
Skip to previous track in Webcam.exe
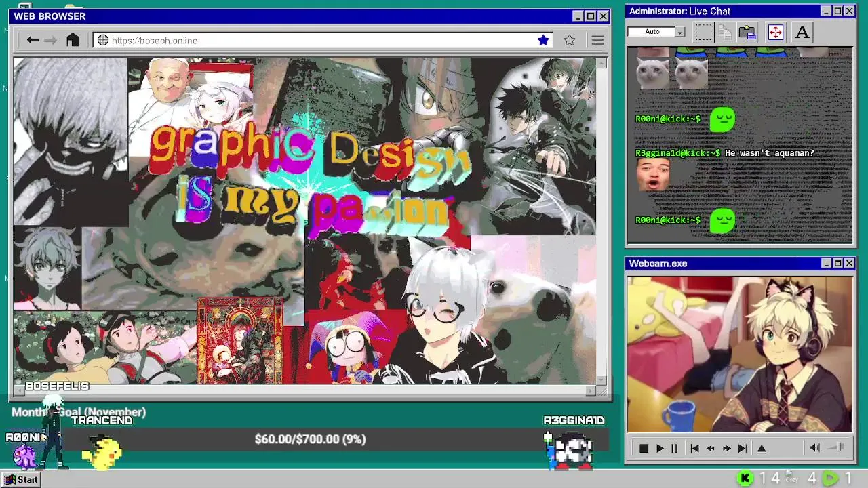[x=694, y=448]
